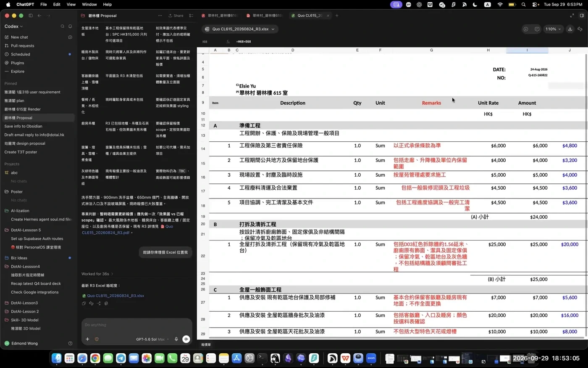Expand the file viewer to full screen

[572, 16]
